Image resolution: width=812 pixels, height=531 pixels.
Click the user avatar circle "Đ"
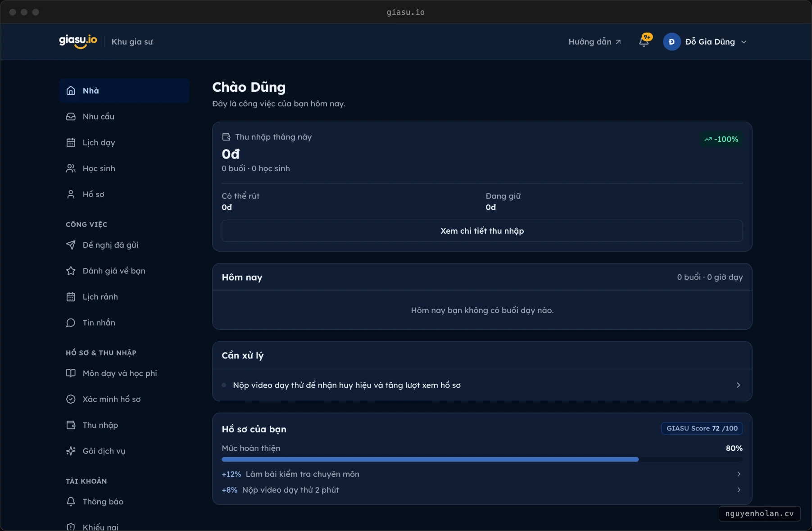point(671,42)
